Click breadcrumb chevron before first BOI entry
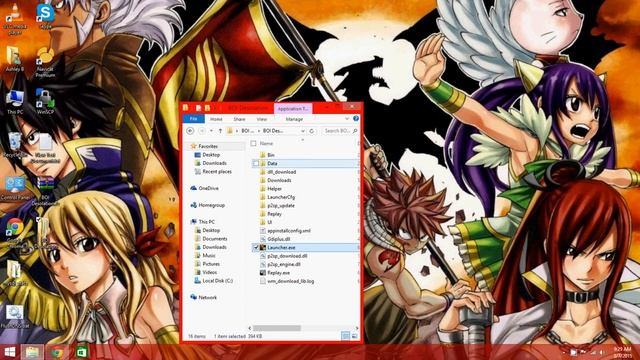Viewport: 640px width, 360px height. 237,131
